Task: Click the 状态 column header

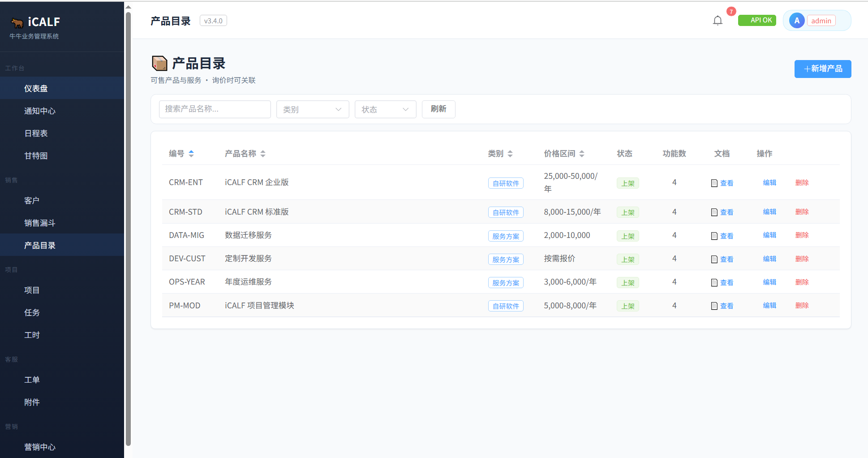Action: [624, 154]
